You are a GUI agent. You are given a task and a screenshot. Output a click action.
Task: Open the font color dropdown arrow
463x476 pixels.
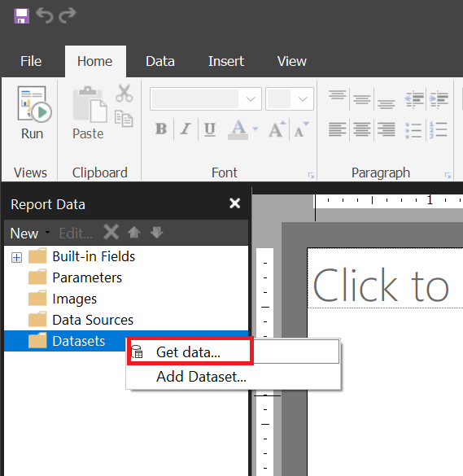coord(256,129)
